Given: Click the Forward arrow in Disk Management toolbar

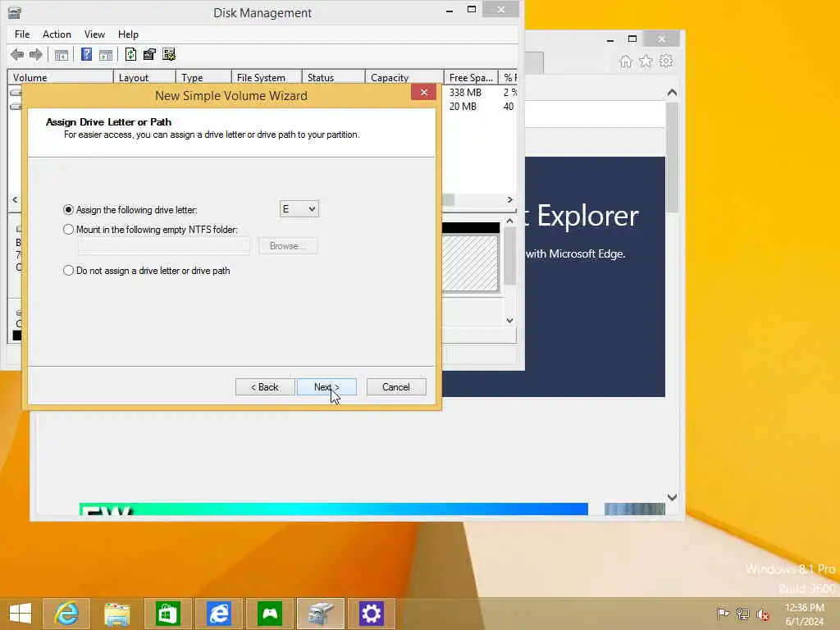Looking at the screenshot, I should (x=36, y=54).
